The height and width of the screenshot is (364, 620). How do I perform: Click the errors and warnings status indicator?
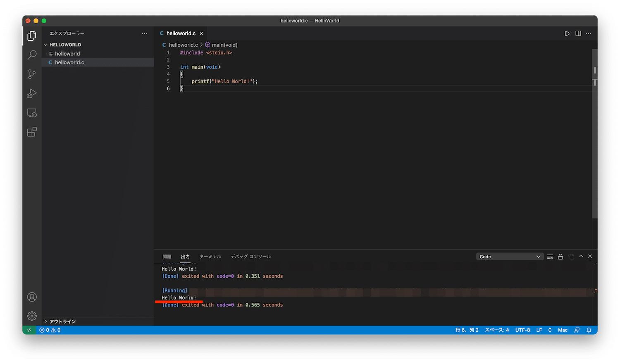pyautogui.click(x=50, y=330)
